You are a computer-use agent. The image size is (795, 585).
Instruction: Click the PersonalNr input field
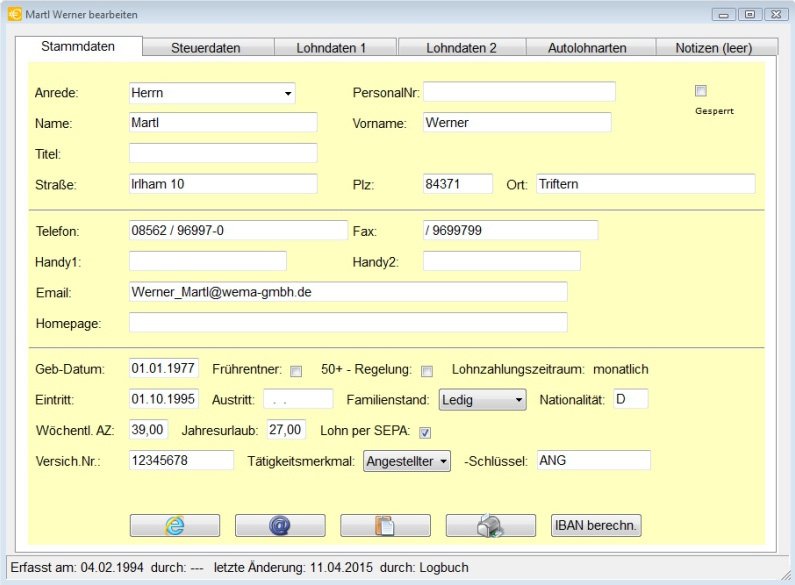pos(519,92)
